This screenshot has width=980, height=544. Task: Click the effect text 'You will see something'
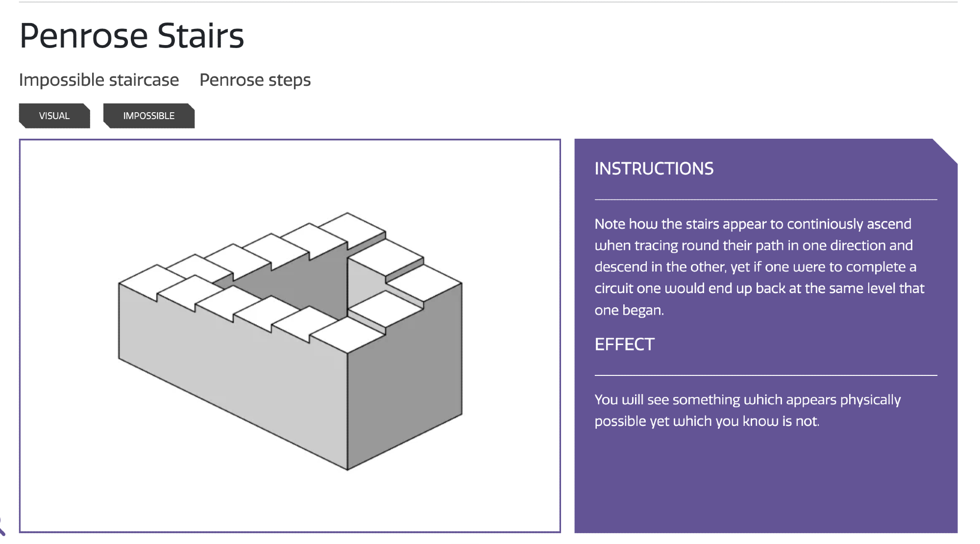747,410
